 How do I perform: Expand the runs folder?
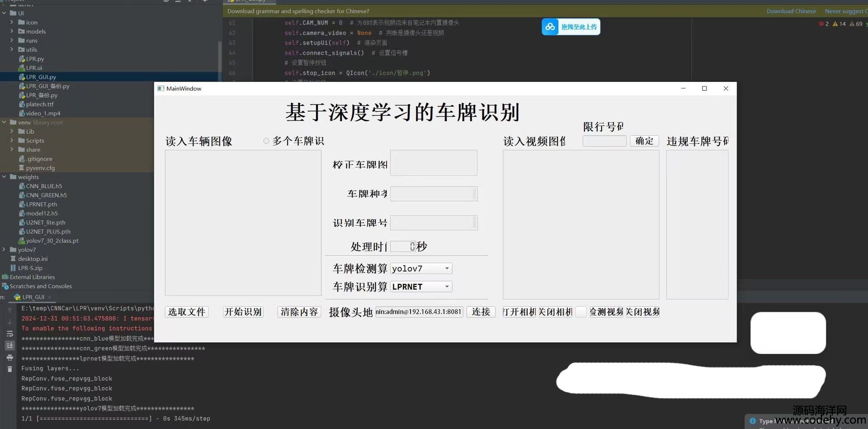[12, 40]
